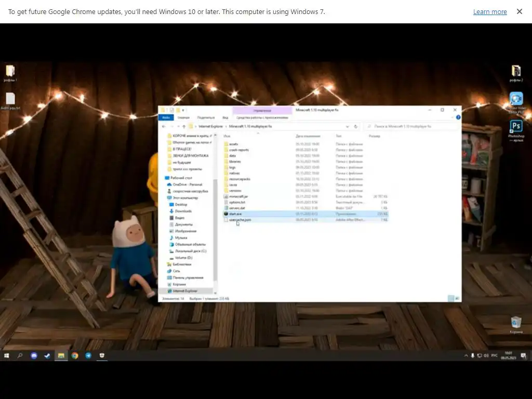Image resolution: width=532 pixels, height=399 pixels.
Task: Open the Photoshop desktop shortcut
Action: coord(516,130)
